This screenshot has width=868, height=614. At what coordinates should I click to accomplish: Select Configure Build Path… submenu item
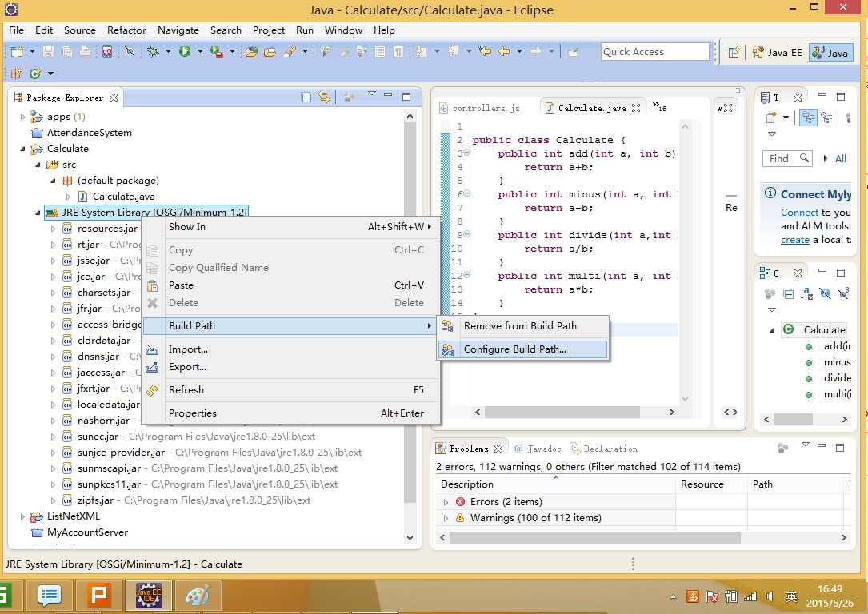(522, 349)
